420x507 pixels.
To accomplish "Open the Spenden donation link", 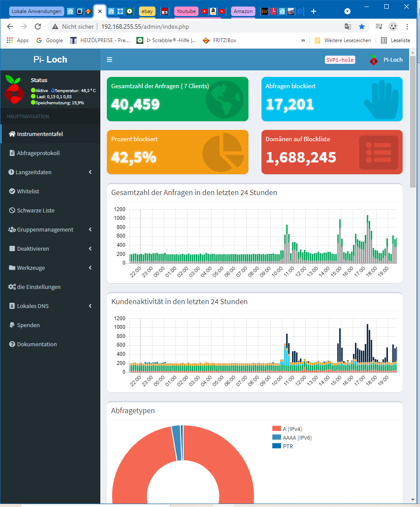I will pos(50,325).
